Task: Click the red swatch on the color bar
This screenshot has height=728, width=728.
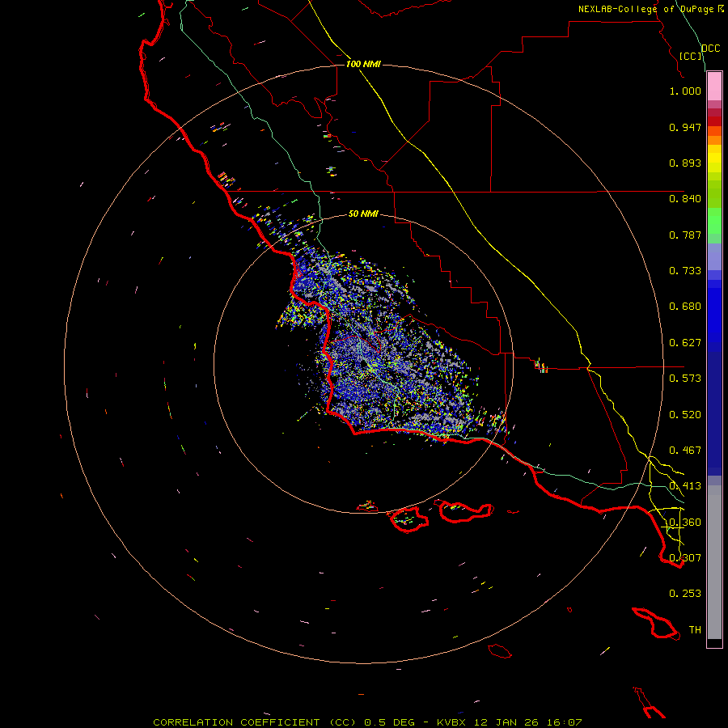Action: point(714,121)
